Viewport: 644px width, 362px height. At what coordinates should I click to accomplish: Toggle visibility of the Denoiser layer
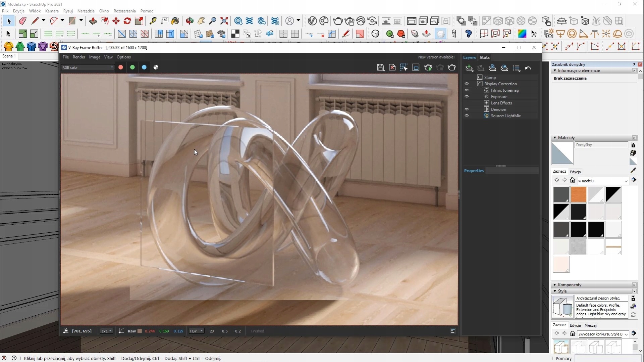click(x=467, y=109)
